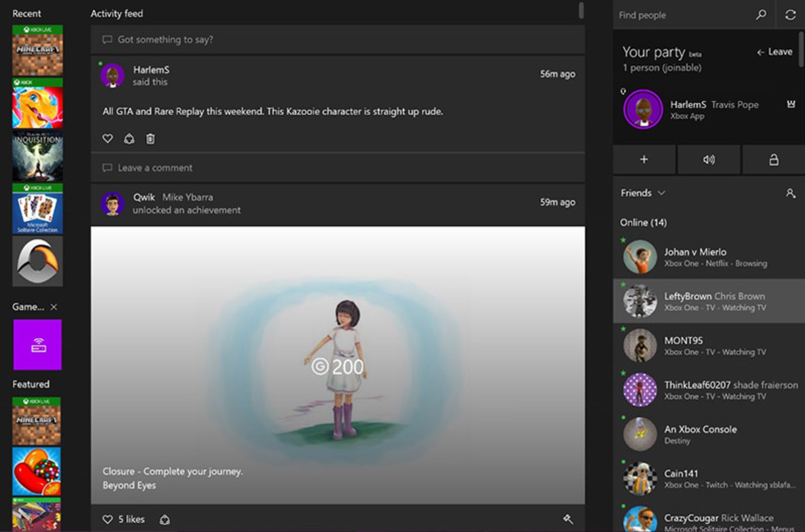Like HarlemS's post with the heart icon

click(108, 138)
